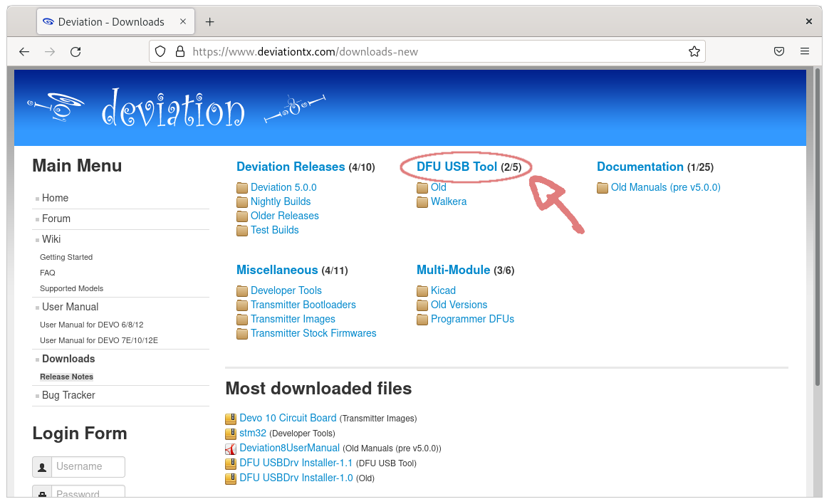
Task: Open the Old Manuals (pre v5.0.0) link
Action: point(666,187)
